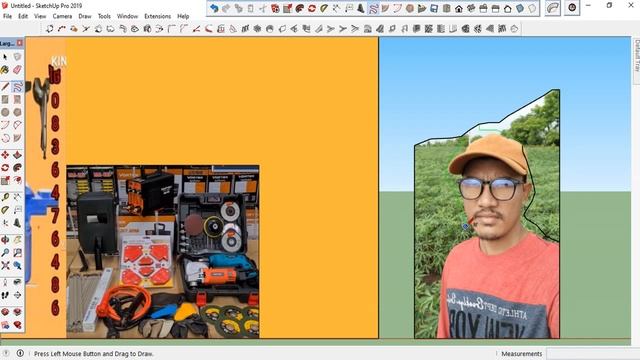Choose the 2 Point Arc in the Large Tool Set
The image size is (640, 360).
click(x=17, y=125)
